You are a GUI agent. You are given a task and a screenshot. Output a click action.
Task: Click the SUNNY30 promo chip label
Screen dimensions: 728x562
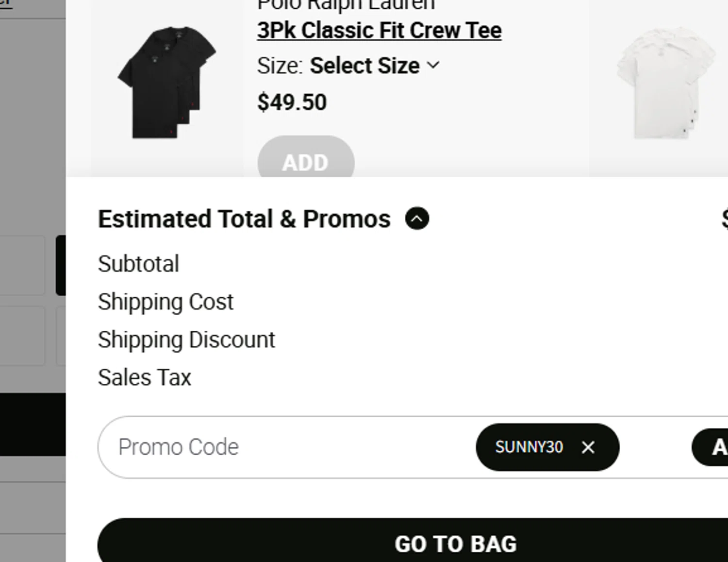coord(529,447)
